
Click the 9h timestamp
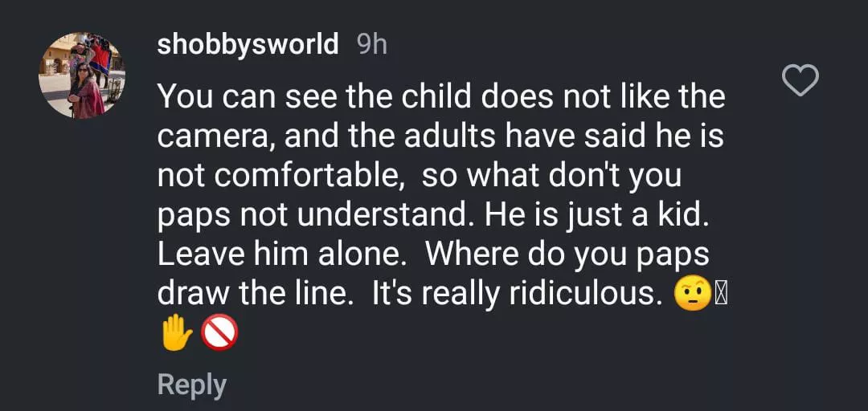[x=371, y=43]
